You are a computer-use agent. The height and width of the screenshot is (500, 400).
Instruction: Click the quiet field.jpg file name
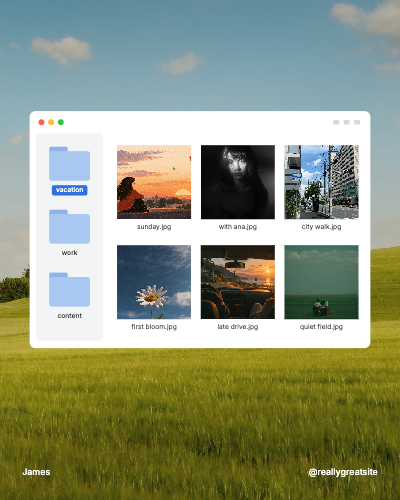[x=321, y=327]
